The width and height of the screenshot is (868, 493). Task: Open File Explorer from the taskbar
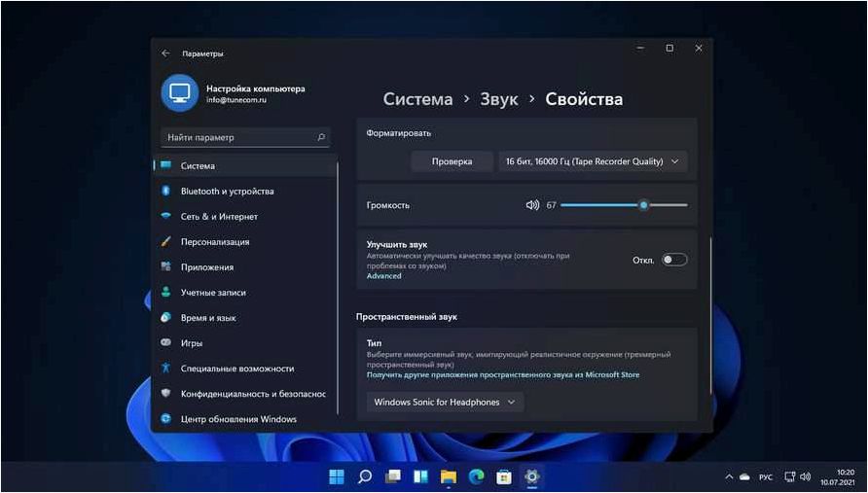449,476
